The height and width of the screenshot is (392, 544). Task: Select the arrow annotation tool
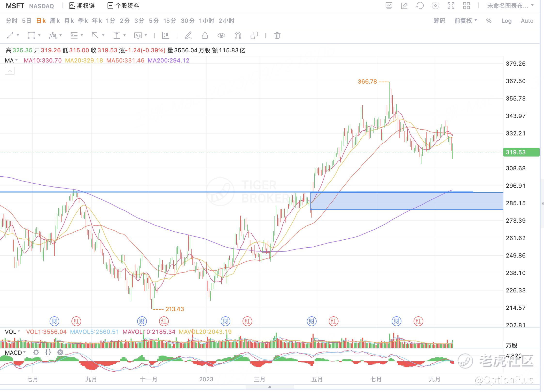tap(95, 35)
